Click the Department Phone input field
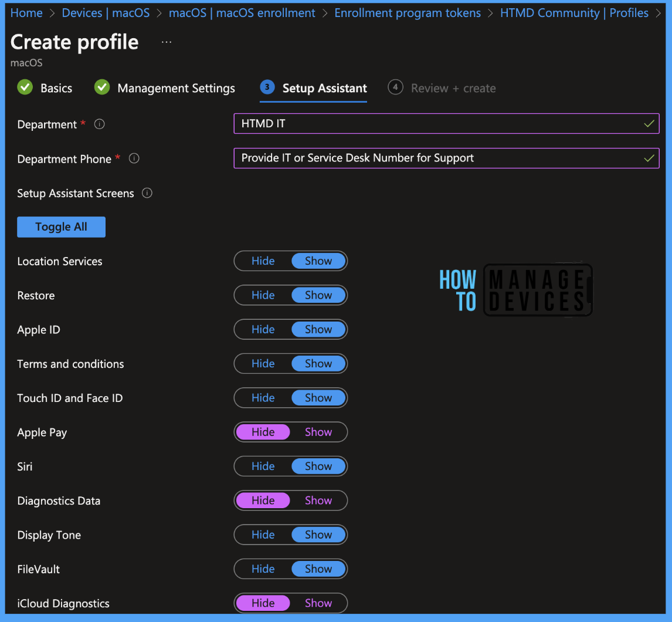672x622 pixels. point(446,158)
